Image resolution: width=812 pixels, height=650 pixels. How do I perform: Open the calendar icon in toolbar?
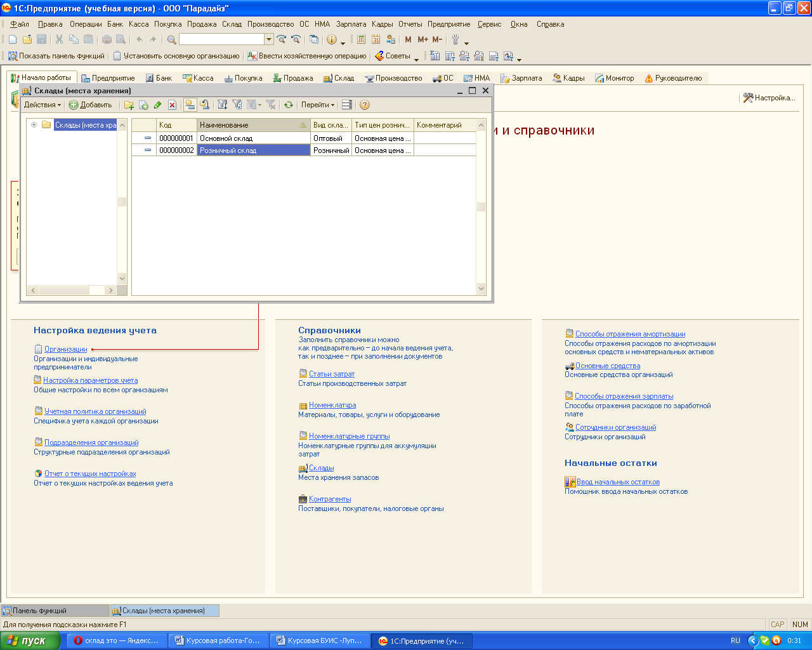point(376,39)
